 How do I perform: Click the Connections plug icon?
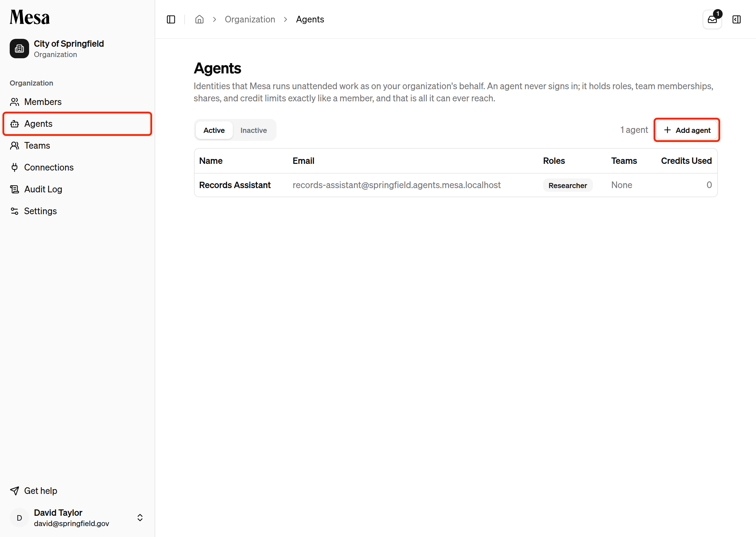point(15,167)
